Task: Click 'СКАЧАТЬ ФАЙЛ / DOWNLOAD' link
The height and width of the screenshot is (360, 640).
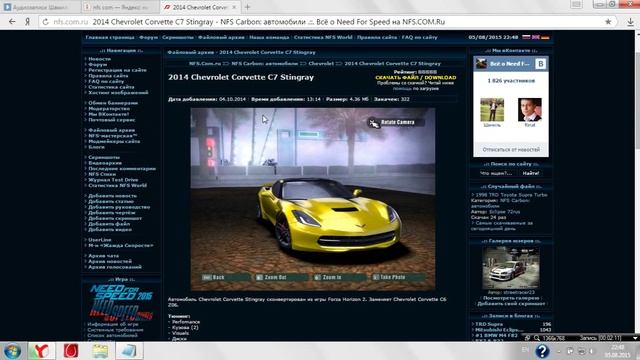Action: pyautogui.click(x=416, y=78)
